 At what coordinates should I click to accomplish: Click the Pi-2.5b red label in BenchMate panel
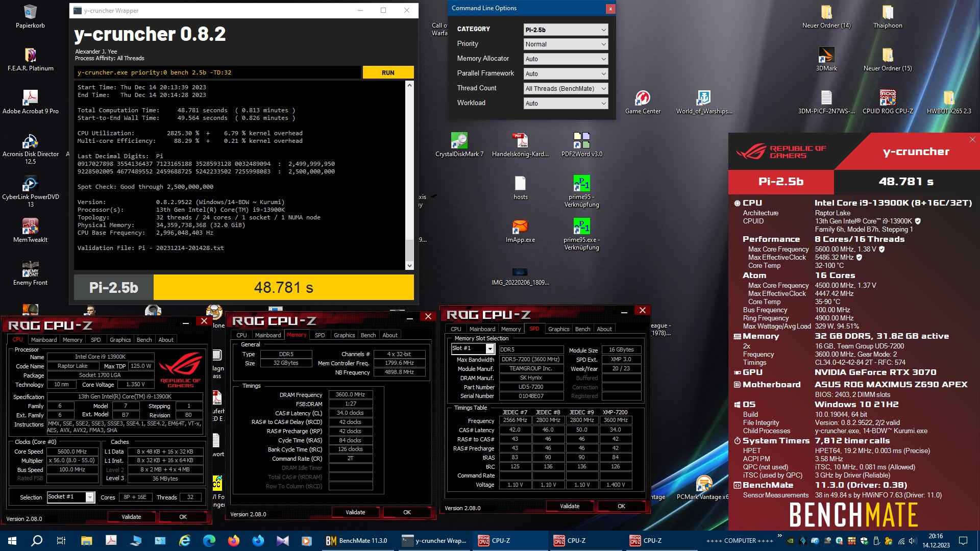(x=781, y=182)
